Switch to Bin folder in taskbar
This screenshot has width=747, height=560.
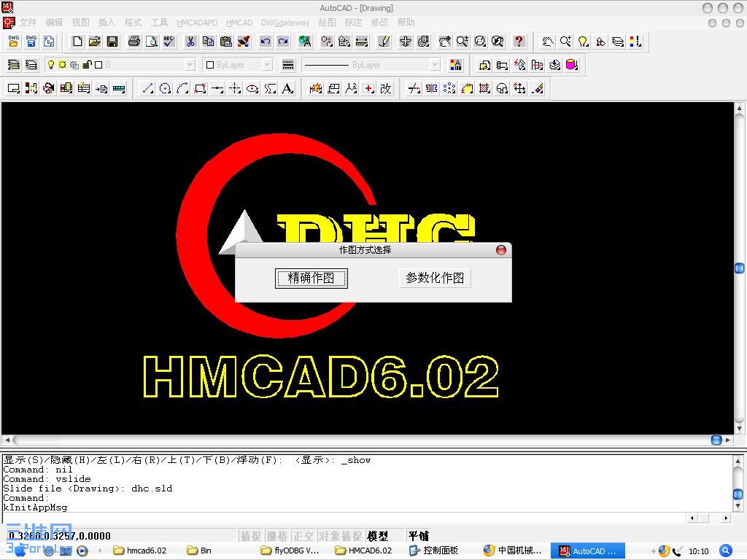[200, 551]
